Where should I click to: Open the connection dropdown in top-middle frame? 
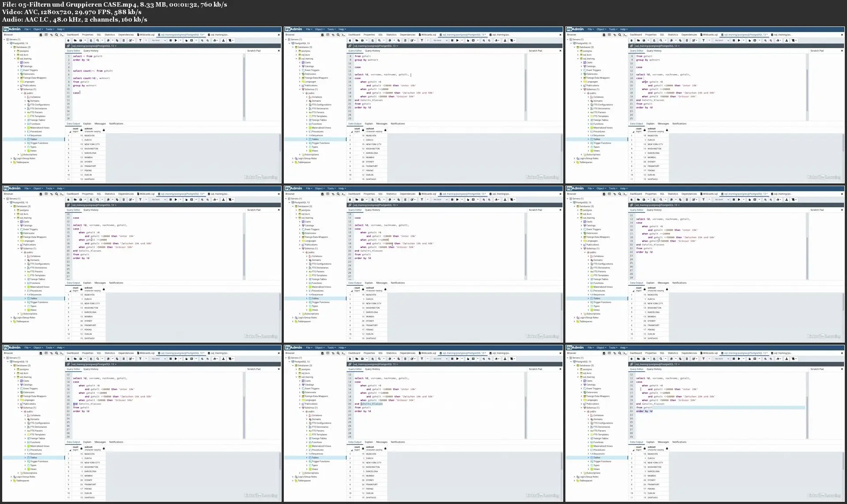[376, 46]
